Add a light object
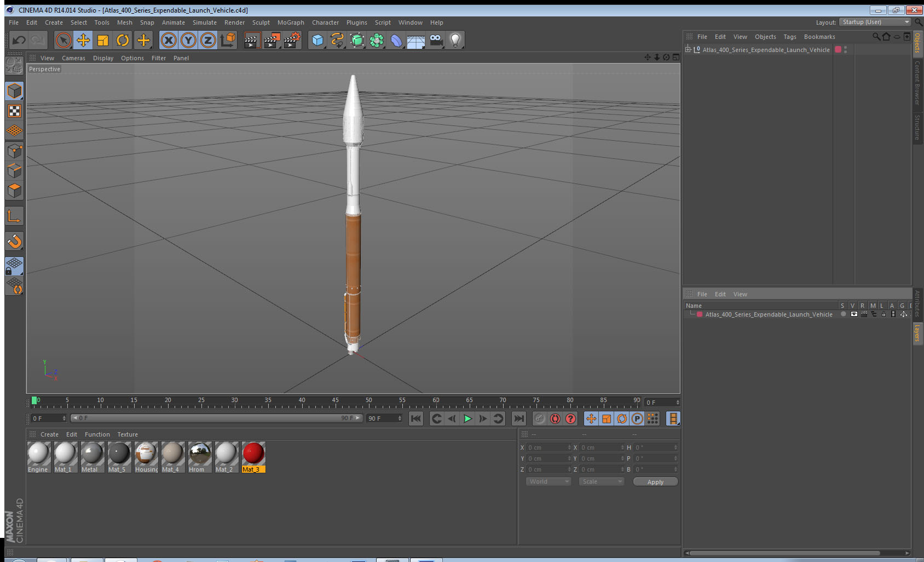The height and width of the screenshot is (562, 924). [x=455, y=40]
